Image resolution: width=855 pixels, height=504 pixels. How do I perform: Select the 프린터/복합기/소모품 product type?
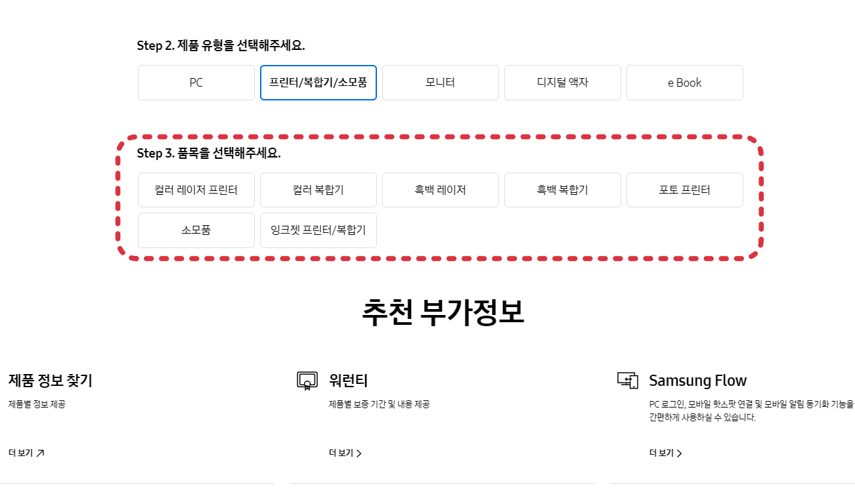[318, 82]
